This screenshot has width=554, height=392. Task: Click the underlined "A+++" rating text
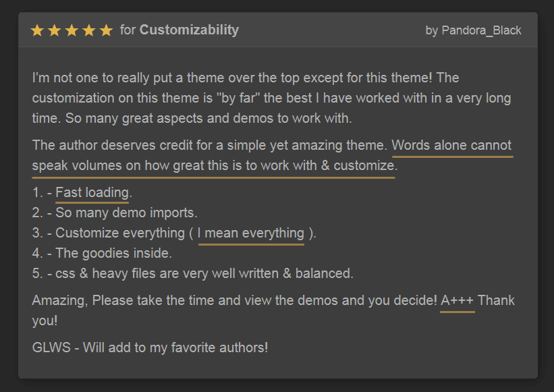point(458,301)
